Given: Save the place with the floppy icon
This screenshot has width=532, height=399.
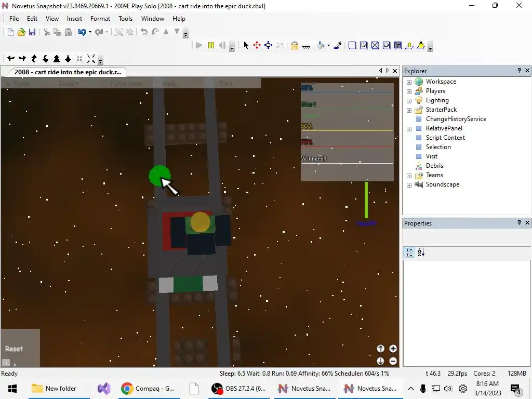Looking at the screenshot, I should tap(32, 32).
